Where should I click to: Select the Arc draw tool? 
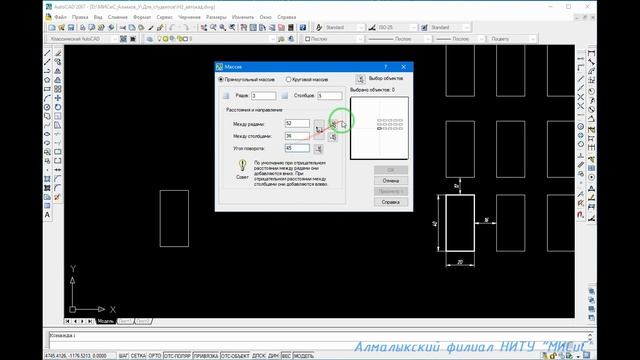click(x=48, y=98)
